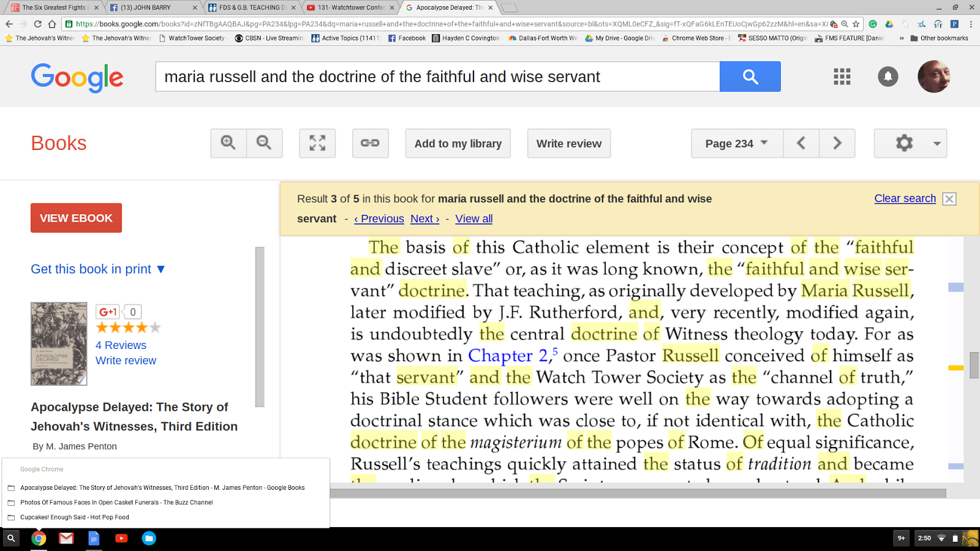The height and width of the screenshot is (551, 980).
Task: Select Cupcakes! Enough Said window entry
Action: tap(75, 517)
